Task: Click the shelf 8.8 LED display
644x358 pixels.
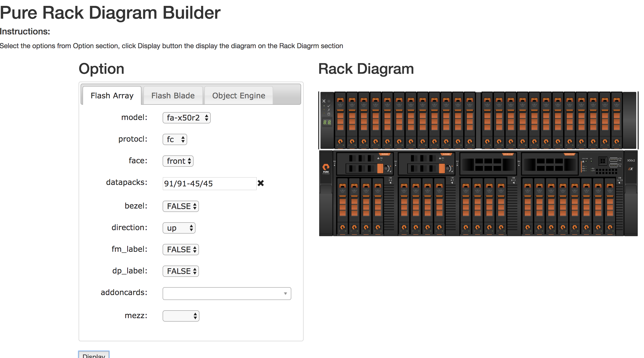Action: point(327,122)
